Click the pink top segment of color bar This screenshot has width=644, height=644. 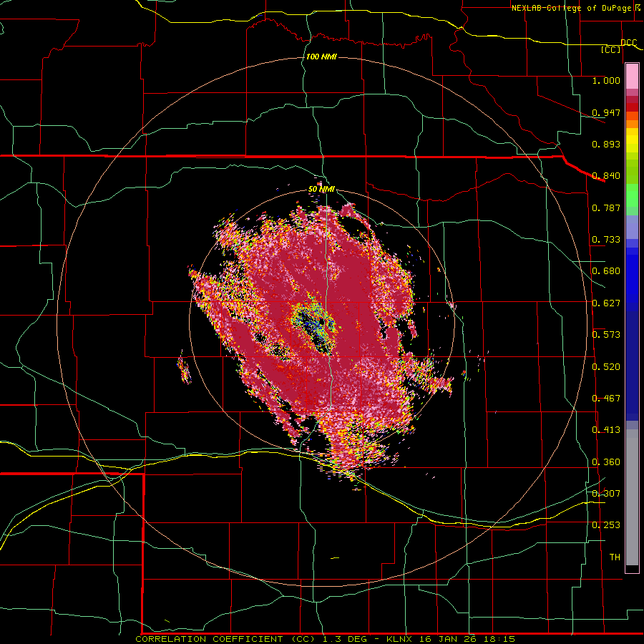pyautogui.click(x=632, y=77)
